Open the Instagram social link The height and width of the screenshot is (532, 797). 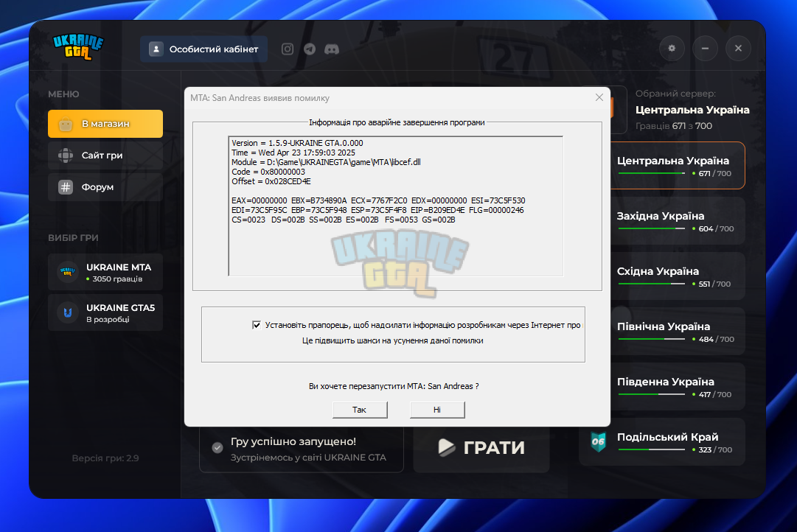point(288,49)
